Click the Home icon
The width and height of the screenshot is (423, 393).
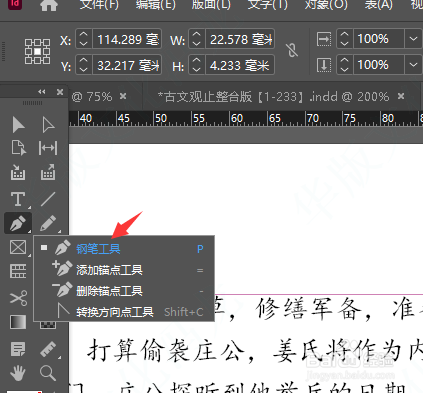coord(49,5)
